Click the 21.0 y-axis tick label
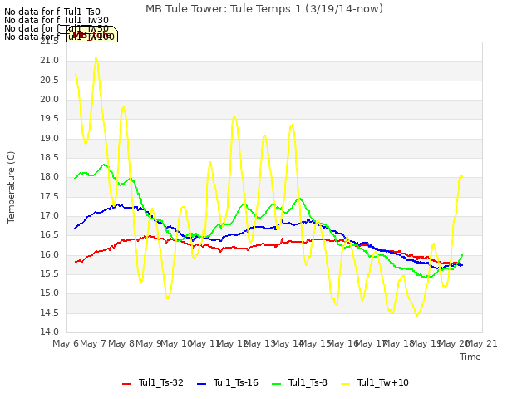Viewport: 532px width, 399px height. tap(50, 61)
